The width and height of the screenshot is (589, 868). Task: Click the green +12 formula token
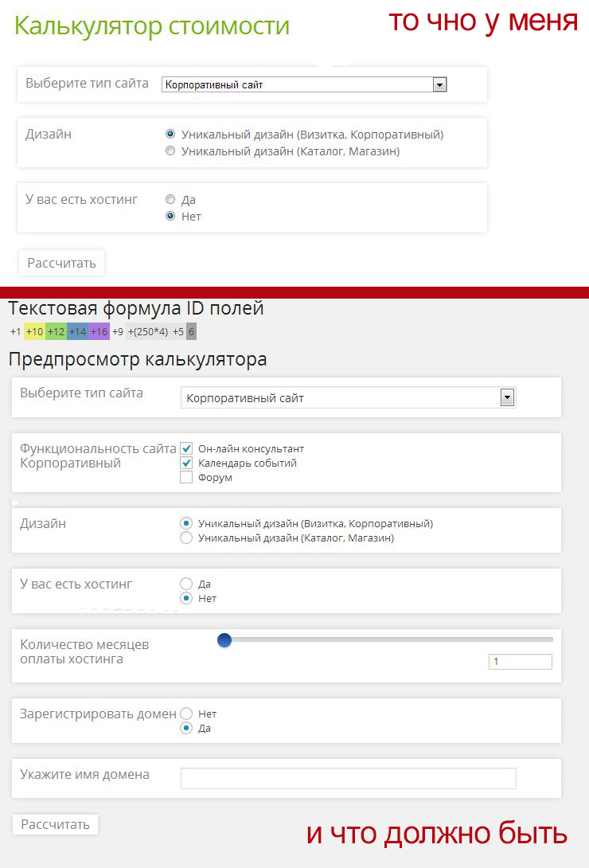pos(56,331)
